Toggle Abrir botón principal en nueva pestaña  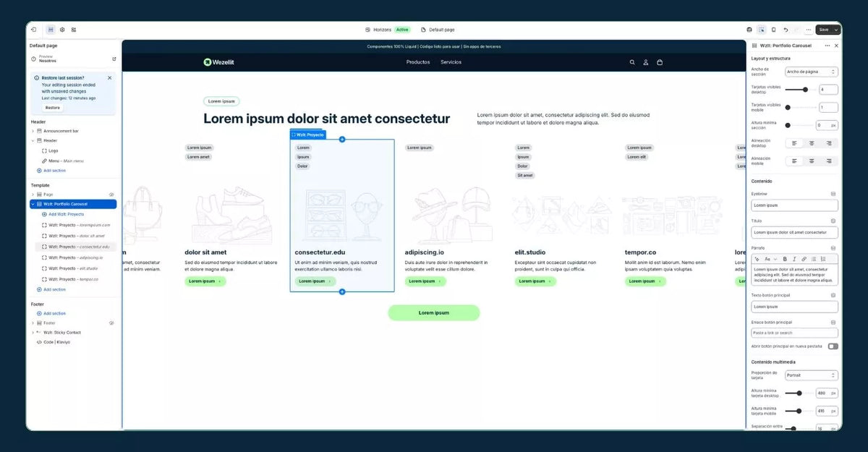click(x=833, y=346)
